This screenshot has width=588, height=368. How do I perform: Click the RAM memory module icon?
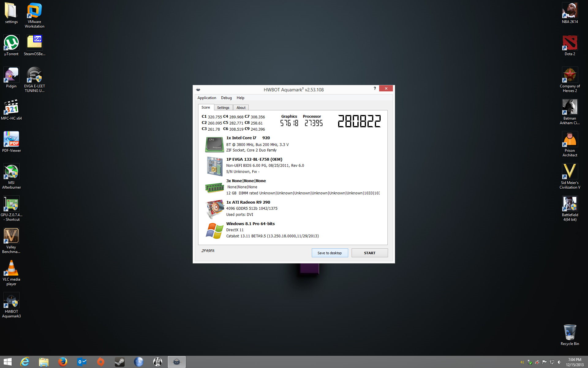coord(214,188)
